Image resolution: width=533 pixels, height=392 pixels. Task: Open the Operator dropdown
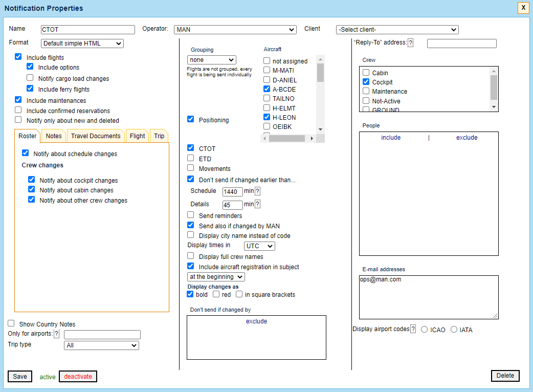[x=235, y=30]
